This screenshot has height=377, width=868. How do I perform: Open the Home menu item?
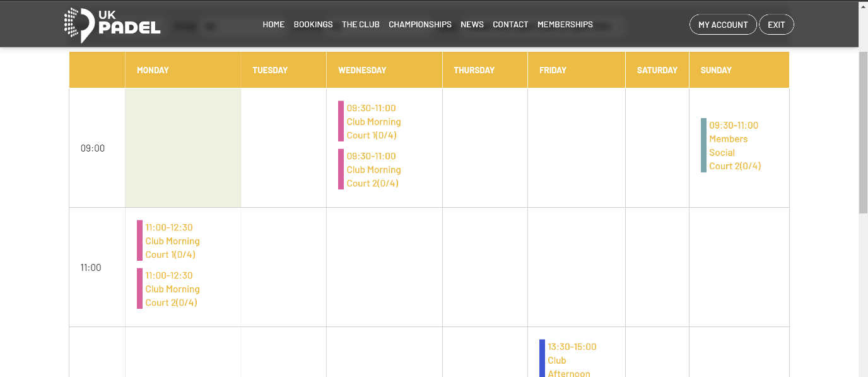pyautogui.click(x=274, y=25)
